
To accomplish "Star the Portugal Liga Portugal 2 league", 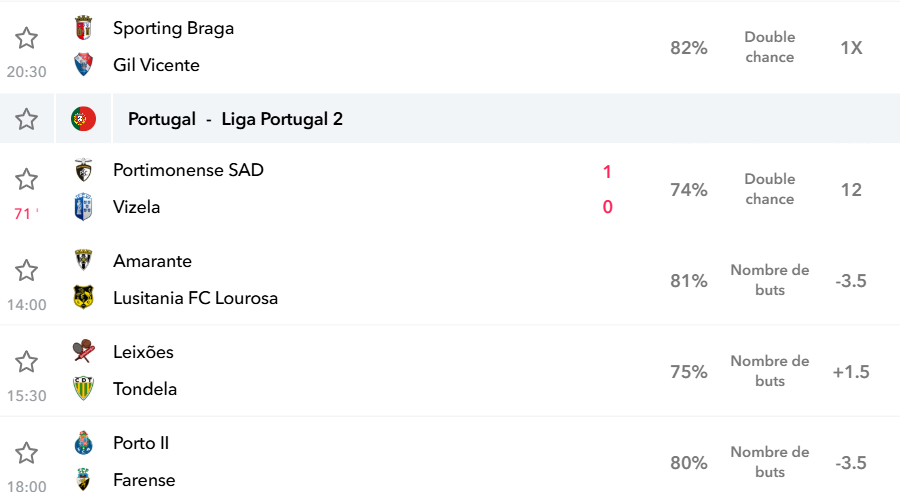I will point(26,119).
